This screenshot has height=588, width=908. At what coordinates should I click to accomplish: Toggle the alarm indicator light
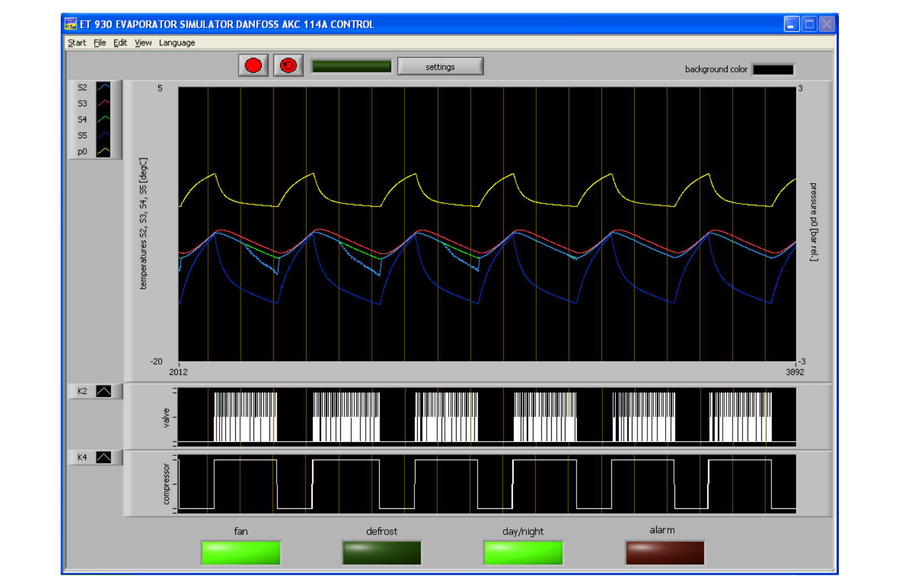665,553
